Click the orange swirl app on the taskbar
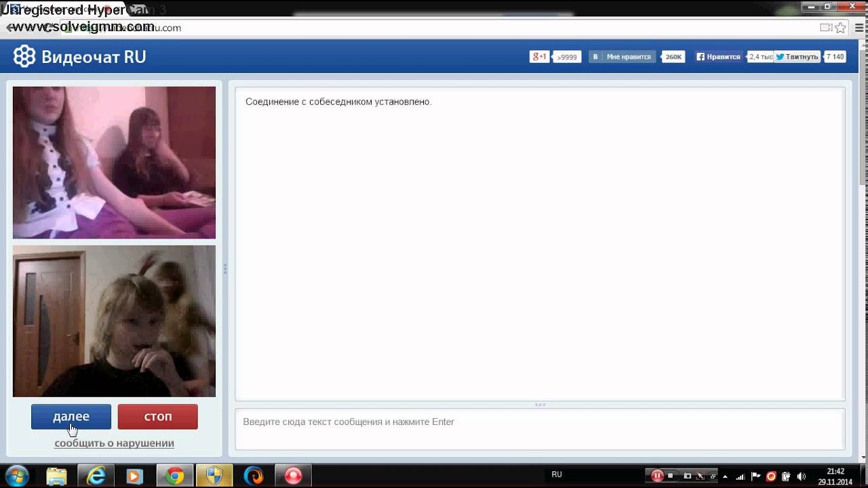Screen dimensions: 868x488 point(254,476)
